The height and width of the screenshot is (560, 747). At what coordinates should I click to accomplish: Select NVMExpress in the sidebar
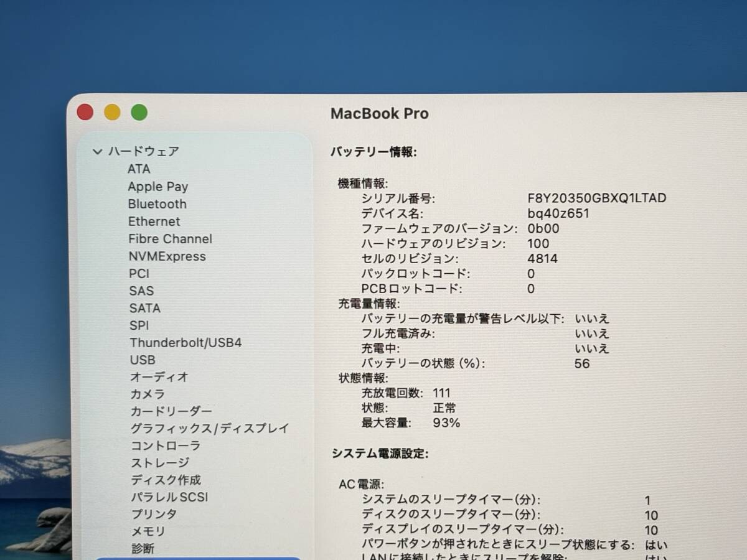pos(167,256)
